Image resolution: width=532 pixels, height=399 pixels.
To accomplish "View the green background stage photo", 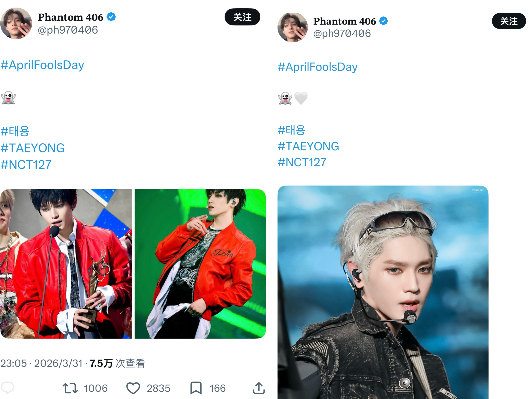I will (200, 264).
